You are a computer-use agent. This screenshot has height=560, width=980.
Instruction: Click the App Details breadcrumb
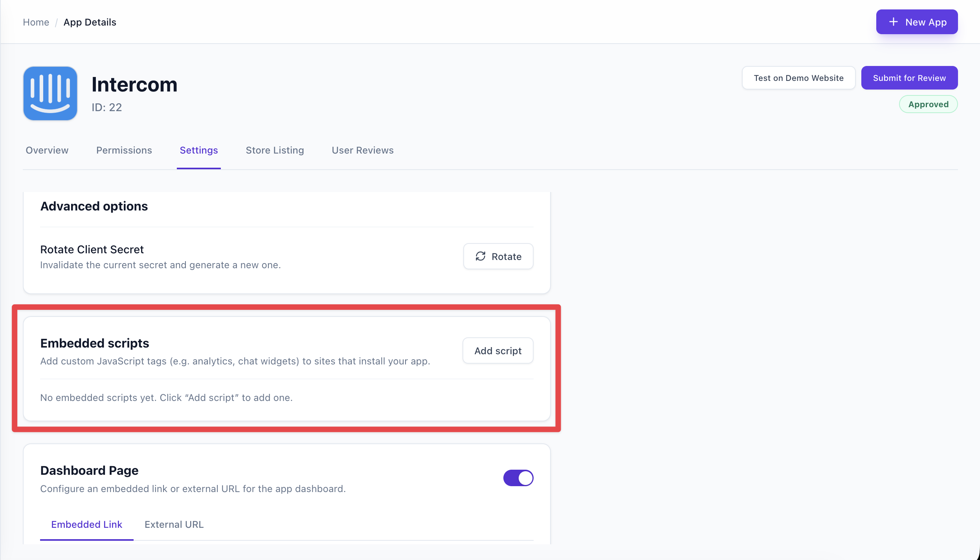point(90,22)
